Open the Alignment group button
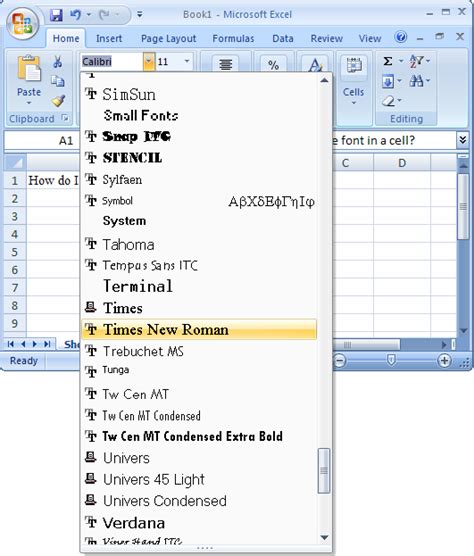The width and height of the screenshot is (474, 556). click(x=226, y=64)
